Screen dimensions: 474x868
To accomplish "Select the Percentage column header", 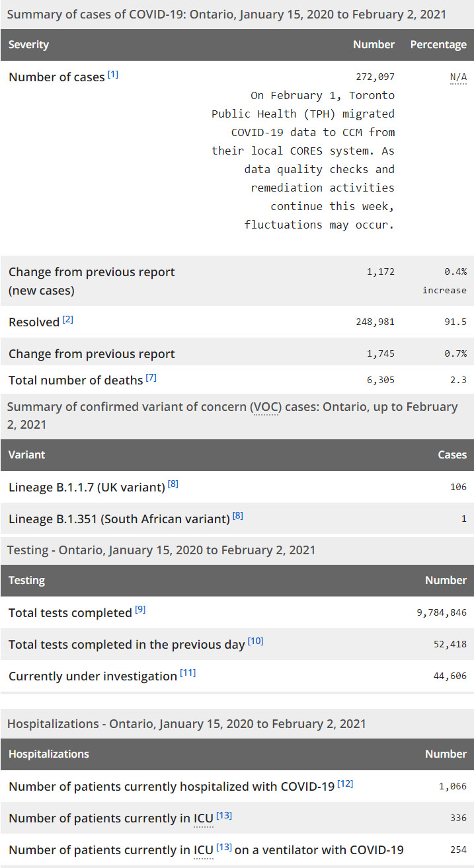I will [x=438, y=45].
